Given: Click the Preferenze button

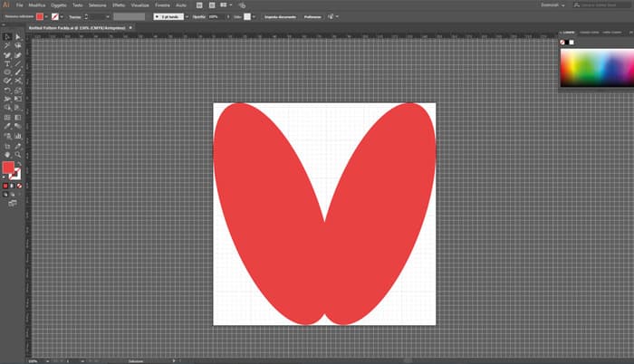Looking at the screenshot, I should click(312, 17).
